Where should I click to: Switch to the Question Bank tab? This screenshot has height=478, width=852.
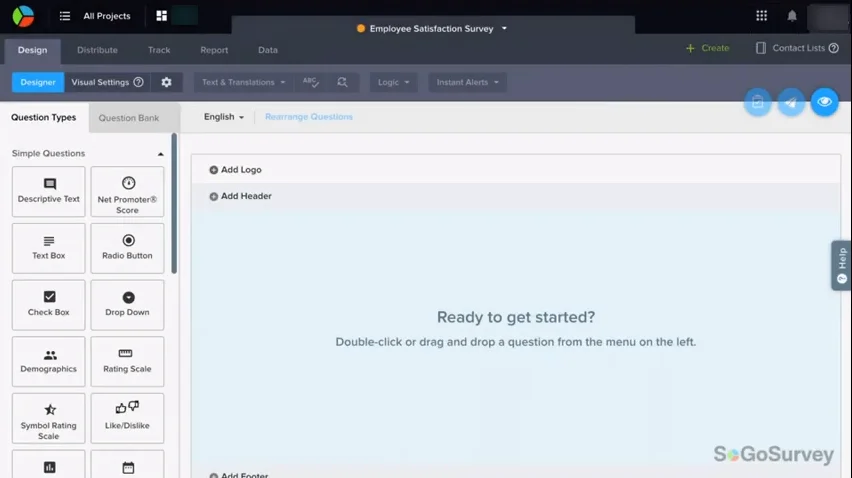tap(129, 118)
